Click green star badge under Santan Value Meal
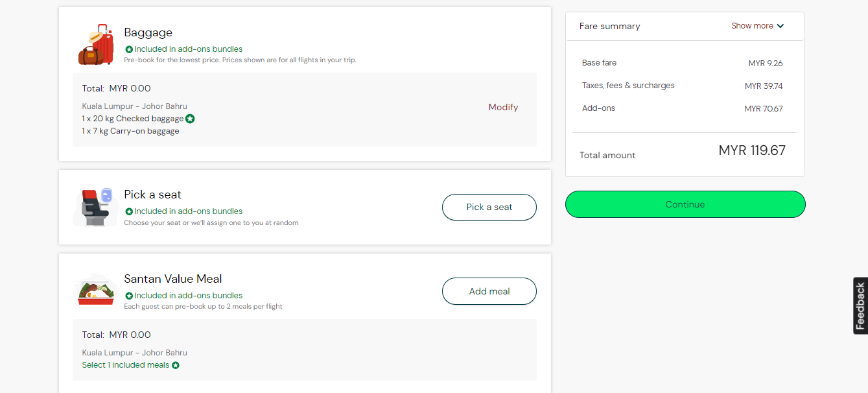 tap(129, 296)
